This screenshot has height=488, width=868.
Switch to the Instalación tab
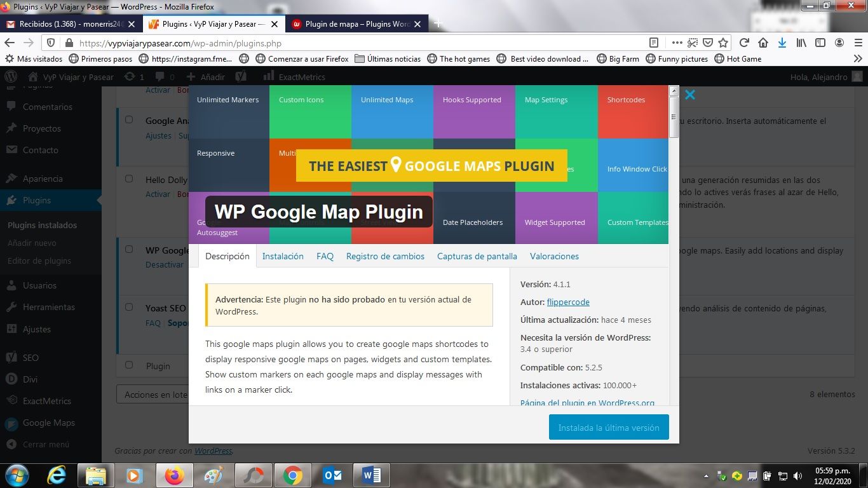pyautogui.click(x=283, y=256)
